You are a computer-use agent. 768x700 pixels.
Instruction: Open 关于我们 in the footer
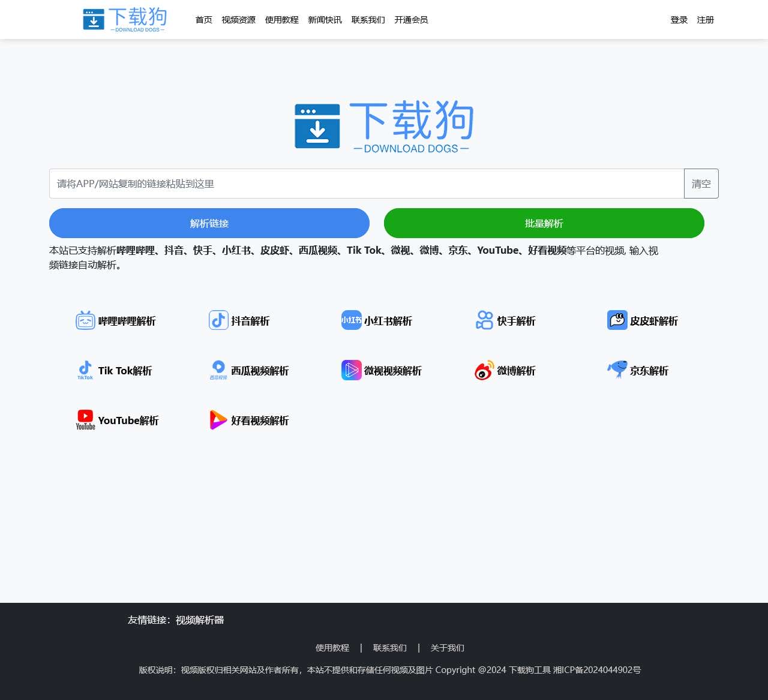click(x=448, y=648)
